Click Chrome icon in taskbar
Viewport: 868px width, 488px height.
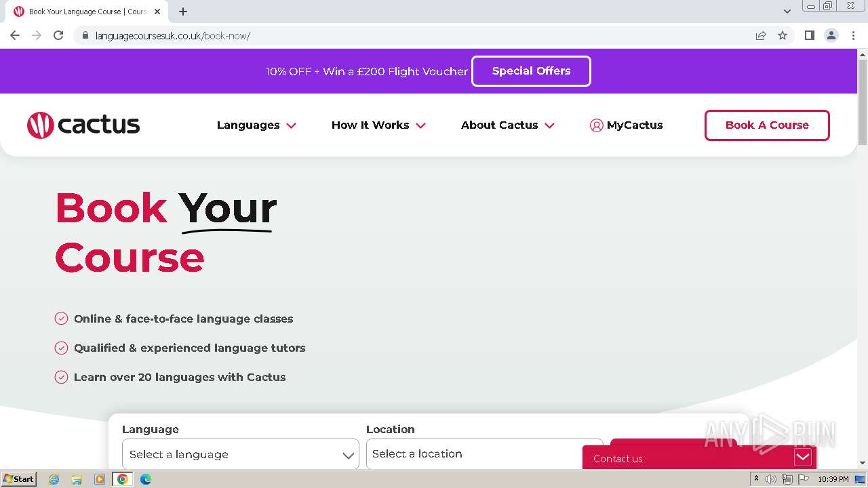pyautogui.click(x=123, y=479)
